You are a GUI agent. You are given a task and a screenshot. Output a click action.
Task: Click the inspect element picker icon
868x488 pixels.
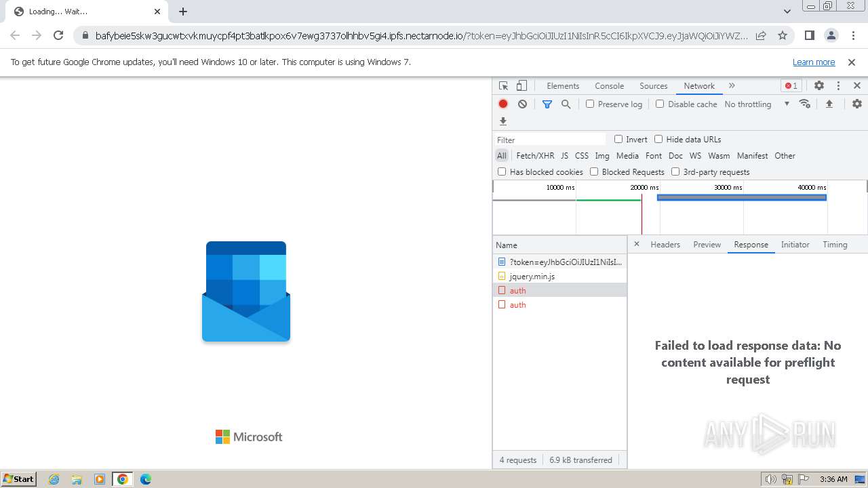503,86
